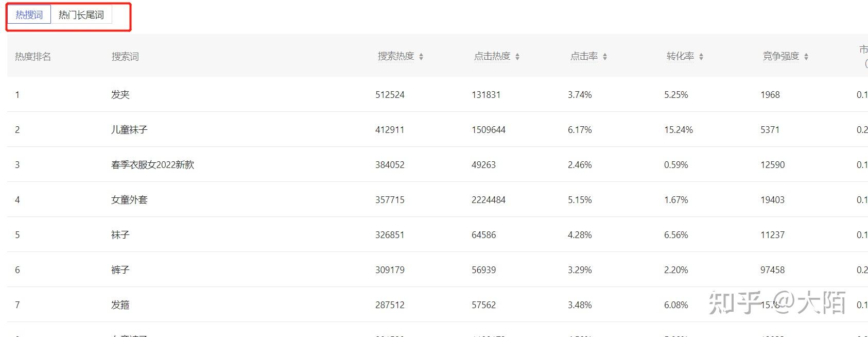This screenshot has height=337, width=868.
Task: Click the 发箍 search term
Action: (x=120, y=305)
